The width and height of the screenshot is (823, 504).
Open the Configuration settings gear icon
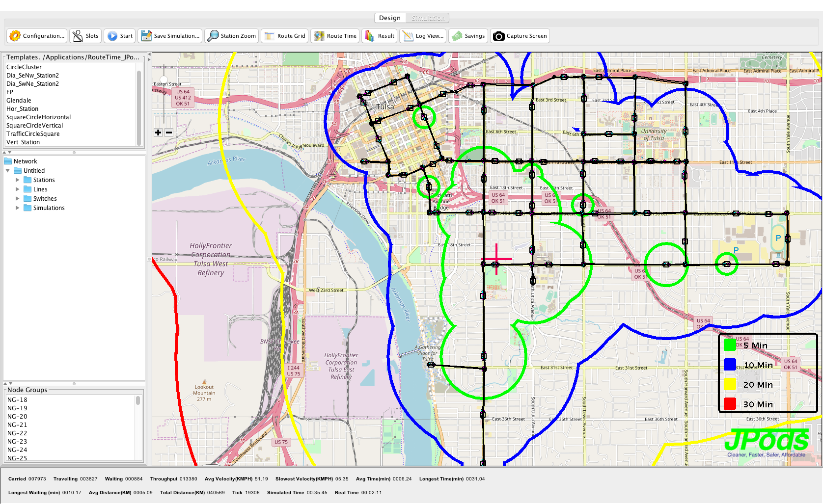point(15,36)
